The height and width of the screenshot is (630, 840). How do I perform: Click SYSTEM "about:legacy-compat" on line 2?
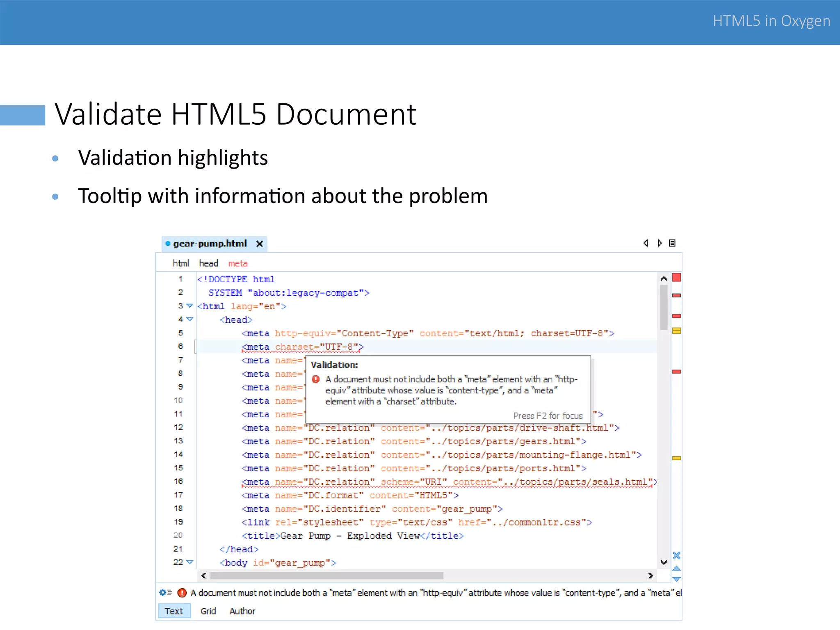point(289,293)
